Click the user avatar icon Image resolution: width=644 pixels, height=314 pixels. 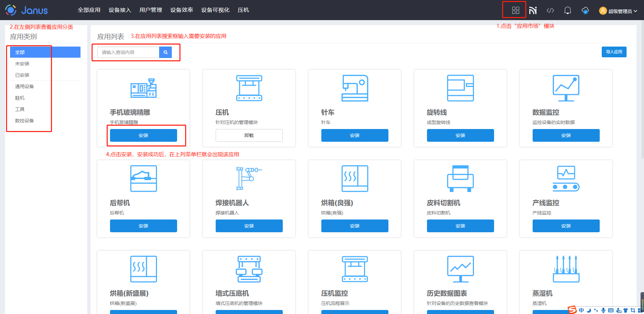[x=603, y=11]
